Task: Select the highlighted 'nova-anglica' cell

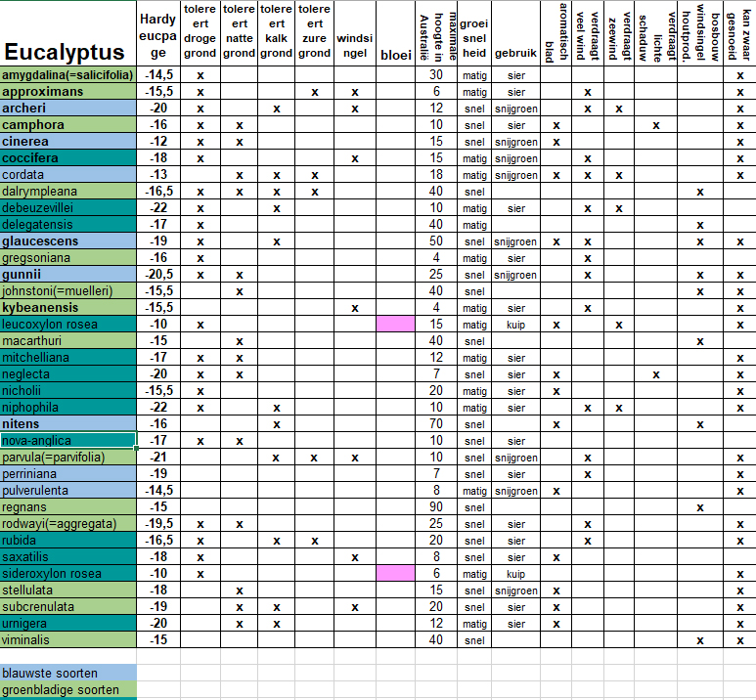Action: tap(68, 441)
